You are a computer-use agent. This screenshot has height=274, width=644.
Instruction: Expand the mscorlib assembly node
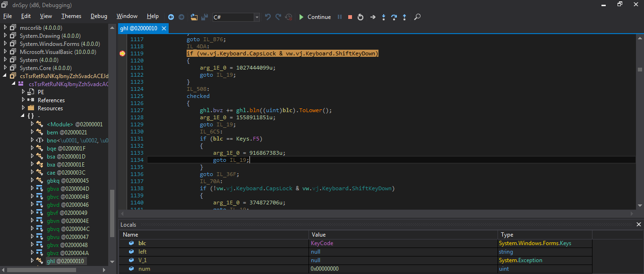pos(5,28)
